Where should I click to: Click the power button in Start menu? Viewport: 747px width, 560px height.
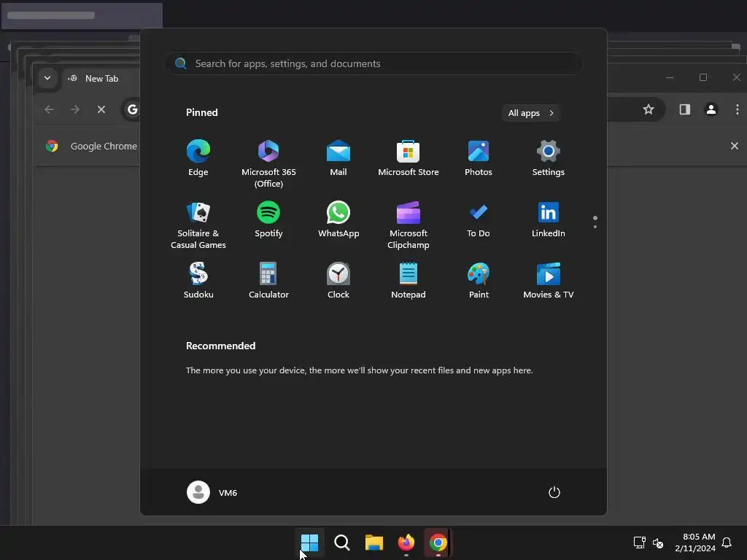(554, 492)
